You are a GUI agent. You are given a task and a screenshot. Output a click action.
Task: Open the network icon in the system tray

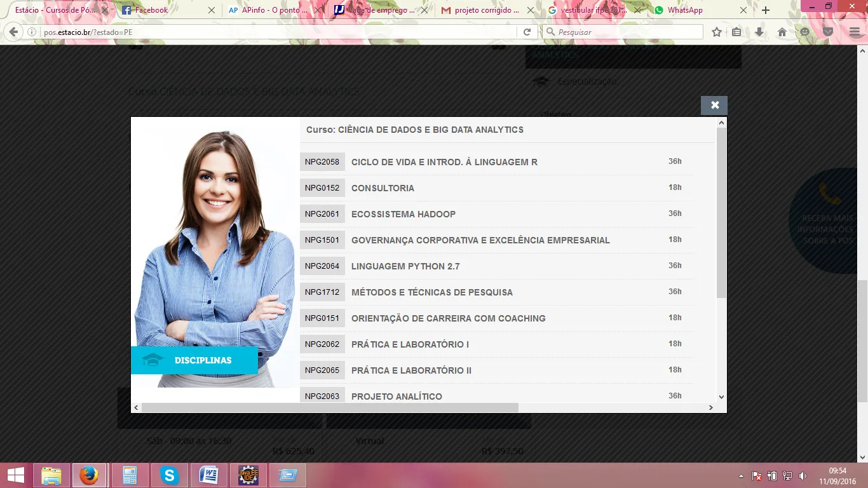click(x=787, y=476)
